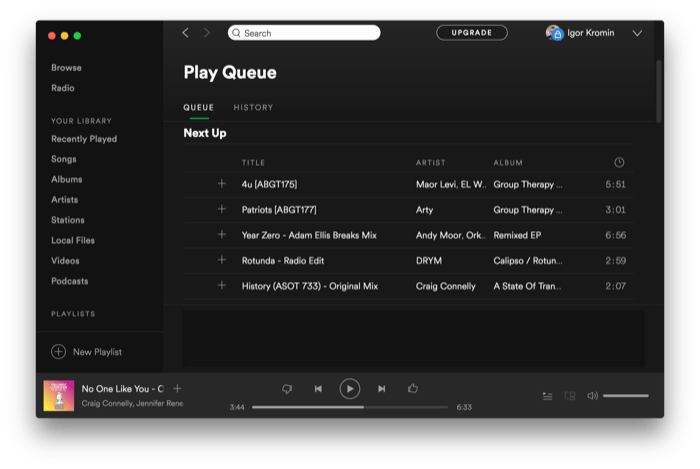Screen dimensions: 700x469
Task: Open Radio in sidebar
Action: 62,88
